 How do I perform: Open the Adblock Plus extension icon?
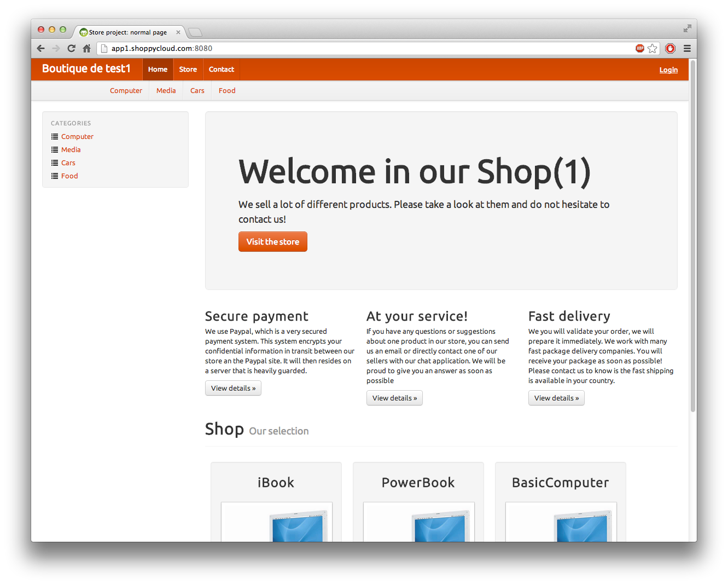click(x=639, y=48)
